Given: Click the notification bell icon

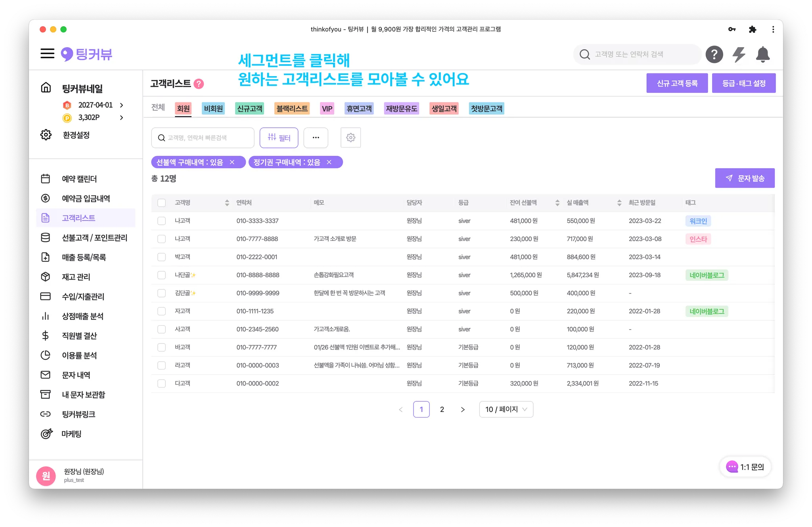Looking at the screenshot, I should [x=762, y=54].
